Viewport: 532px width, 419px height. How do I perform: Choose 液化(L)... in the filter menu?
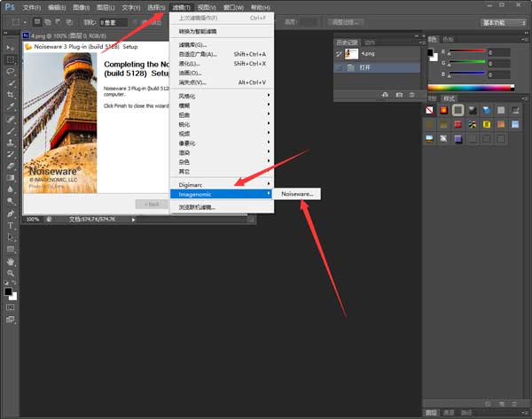click(x=222, y=64)
